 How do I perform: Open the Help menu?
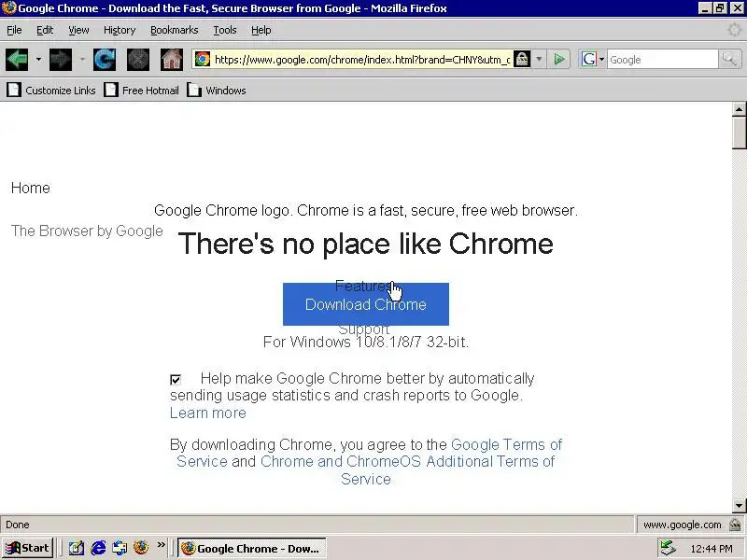261,30
